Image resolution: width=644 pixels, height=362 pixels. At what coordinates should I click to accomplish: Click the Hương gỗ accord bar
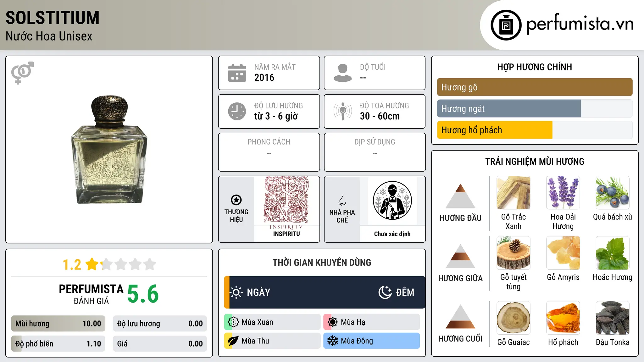[535, 87]
